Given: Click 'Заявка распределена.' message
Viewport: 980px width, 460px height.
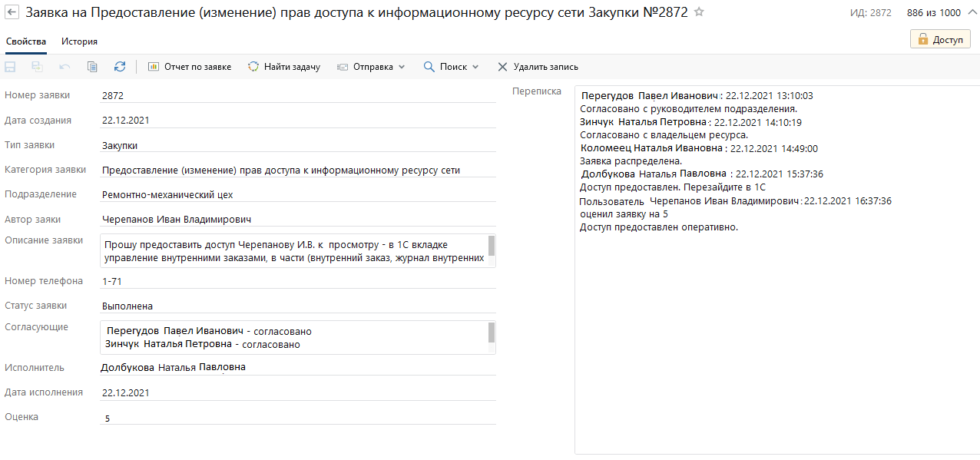Looking at the screenshot, I should [x=631, y=161].
